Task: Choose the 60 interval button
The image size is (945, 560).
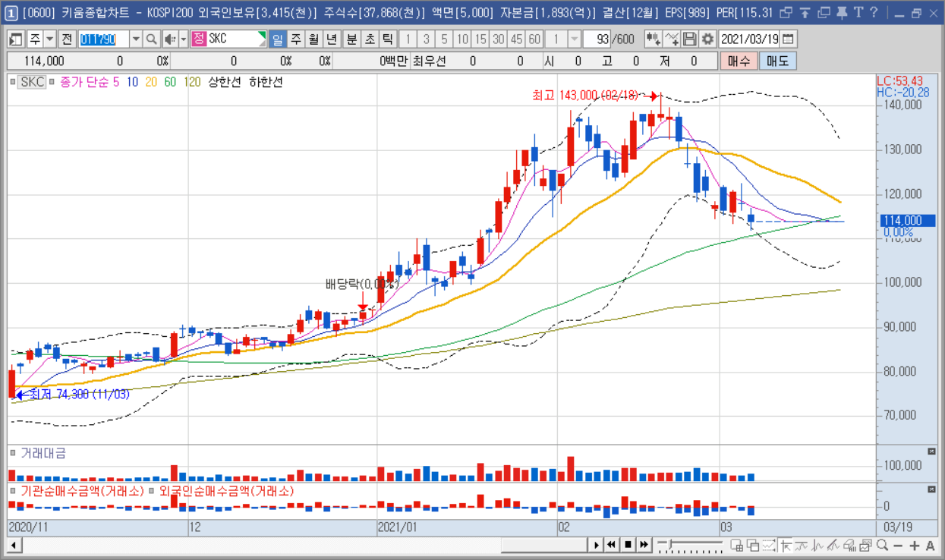Action: (x=535, y=39)
